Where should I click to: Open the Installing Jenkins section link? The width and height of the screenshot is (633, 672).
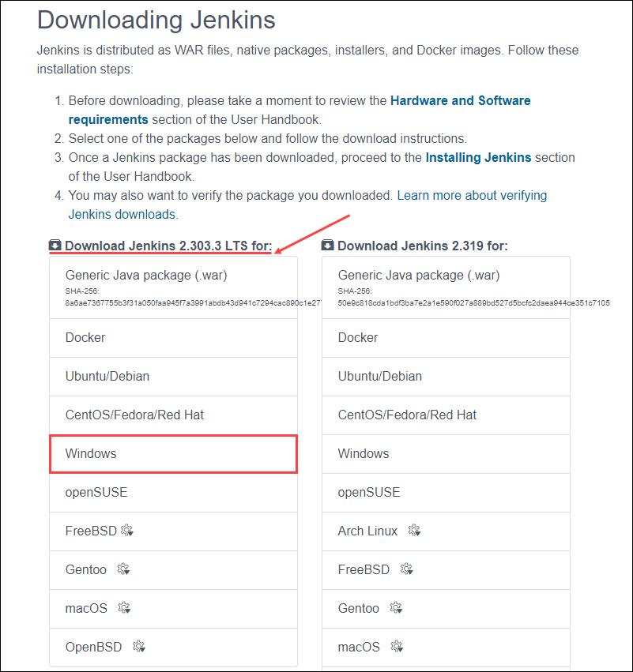pyautogui.click(x=478, y=157)
